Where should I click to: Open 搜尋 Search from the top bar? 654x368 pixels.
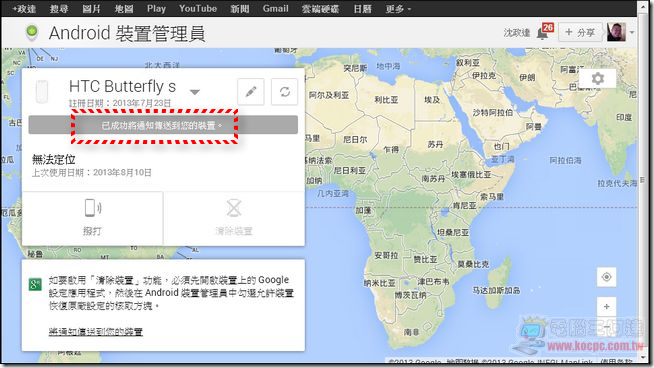pyautogui.click(x=59, y=9)
